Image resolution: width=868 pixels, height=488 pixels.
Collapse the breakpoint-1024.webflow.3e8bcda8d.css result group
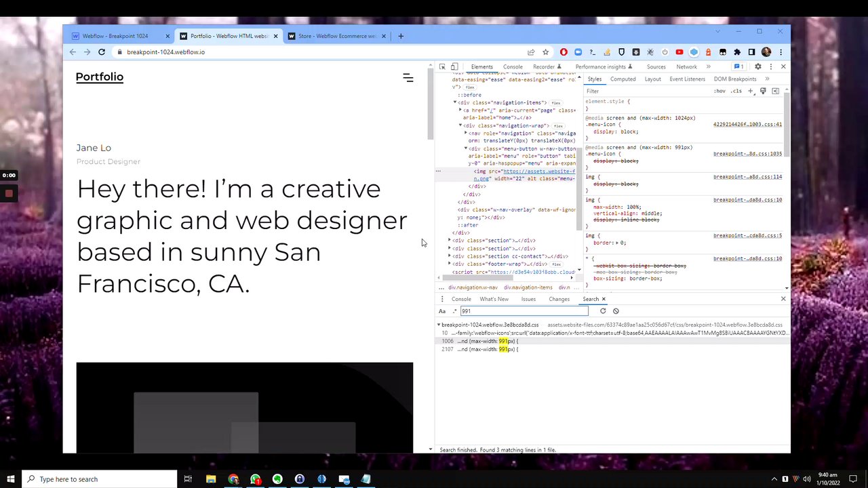[439, 325]
